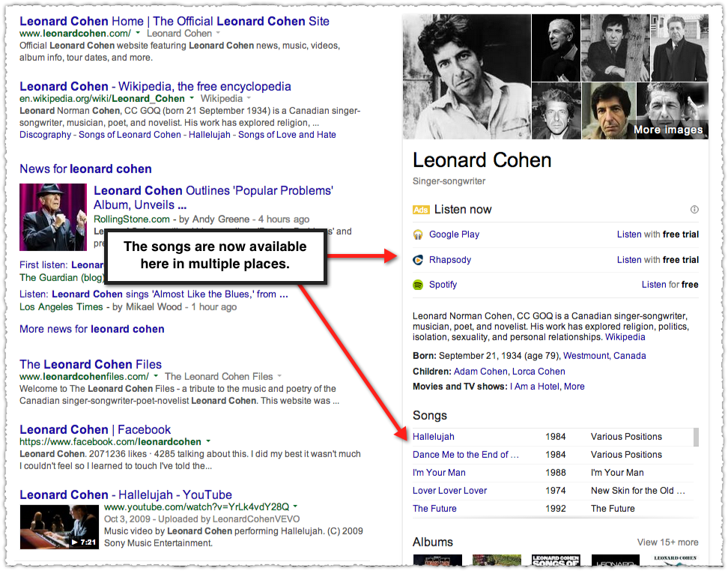Open the Discography sitelink
The image size is (728, 571).
tap(45, 135)
